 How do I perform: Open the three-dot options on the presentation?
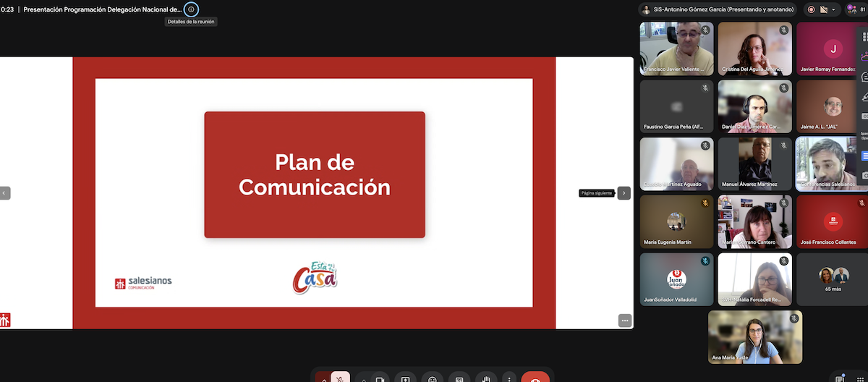(625, 321)
